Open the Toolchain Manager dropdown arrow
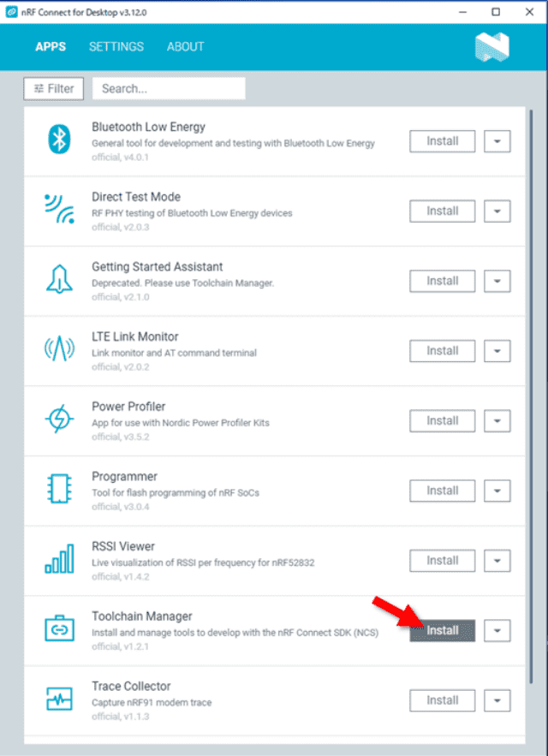Screen dimensions: 548x756 497,630
